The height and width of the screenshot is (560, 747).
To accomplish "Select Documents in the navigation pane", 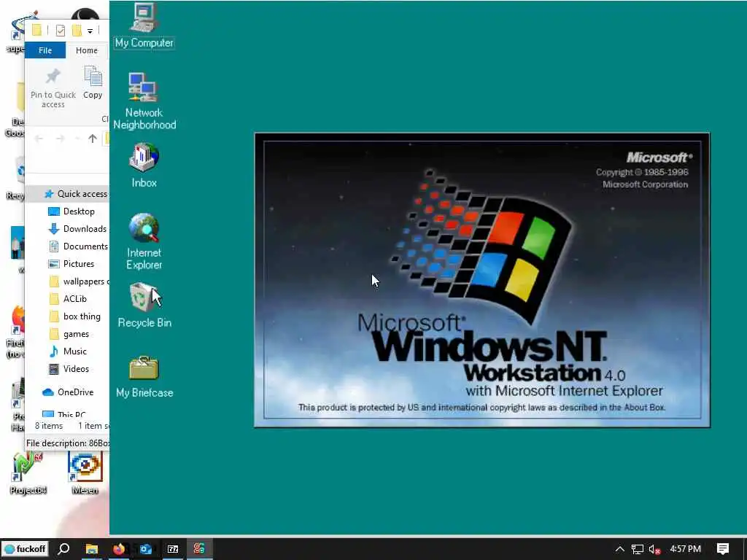I will 78,246.
